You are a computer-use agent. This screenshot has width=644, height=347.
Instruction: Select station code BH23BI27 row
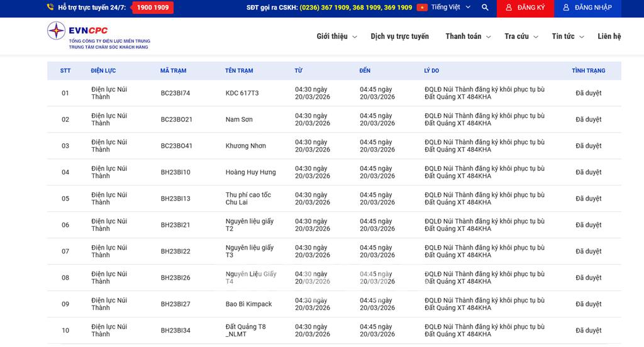click(175, 304)
